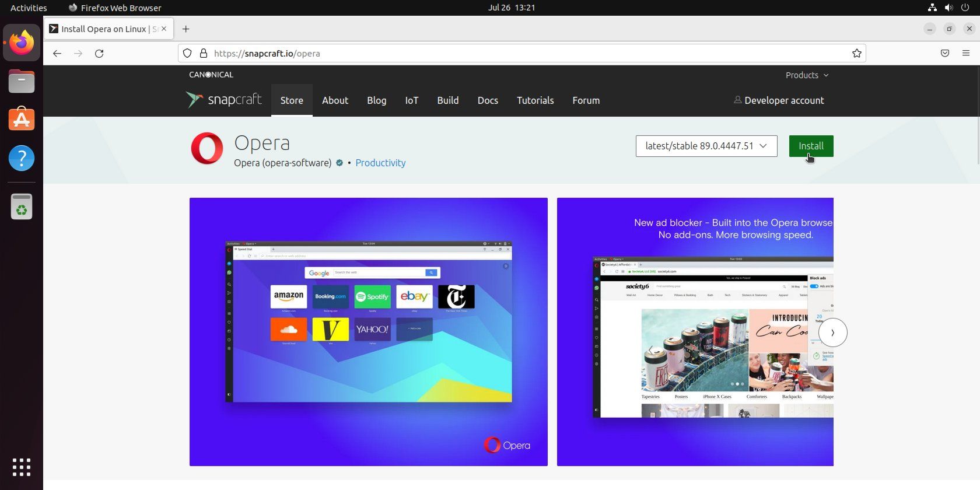Open the Docs page

pos(488,100)
